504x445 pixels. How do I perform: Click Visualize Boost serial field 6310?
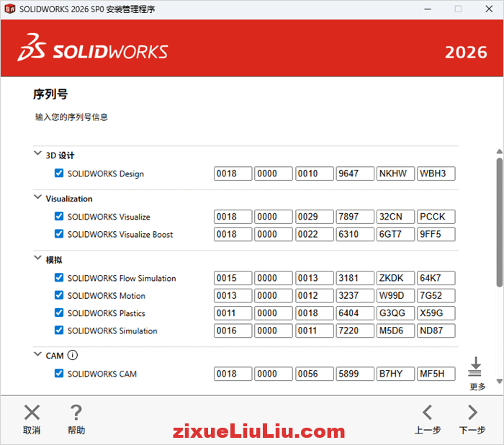tap(355, 235)
